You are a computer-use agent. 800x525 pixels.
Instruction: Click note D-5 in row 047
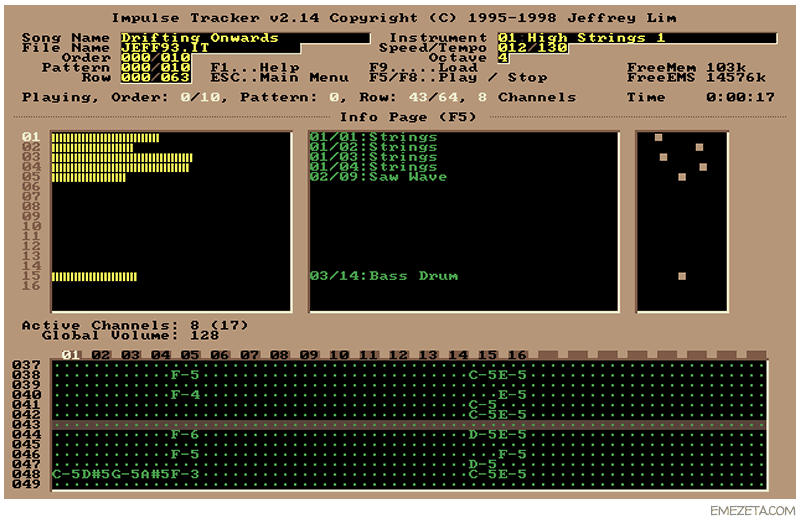483,464
